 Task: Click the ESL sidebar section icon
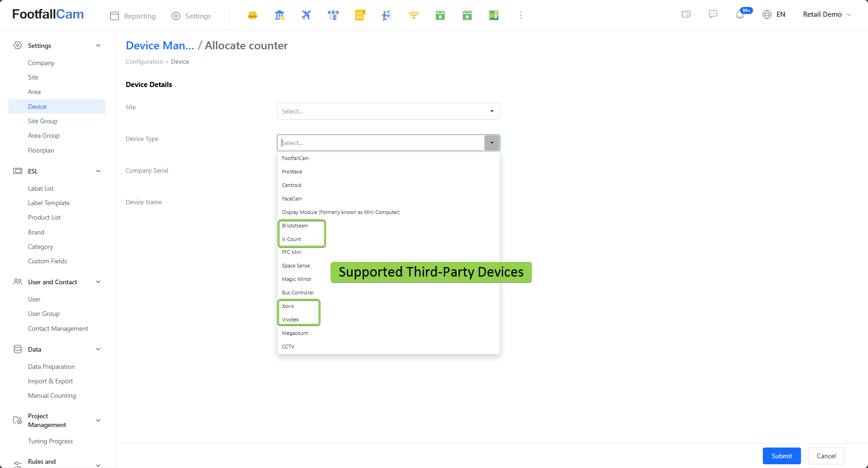(18, 171)
